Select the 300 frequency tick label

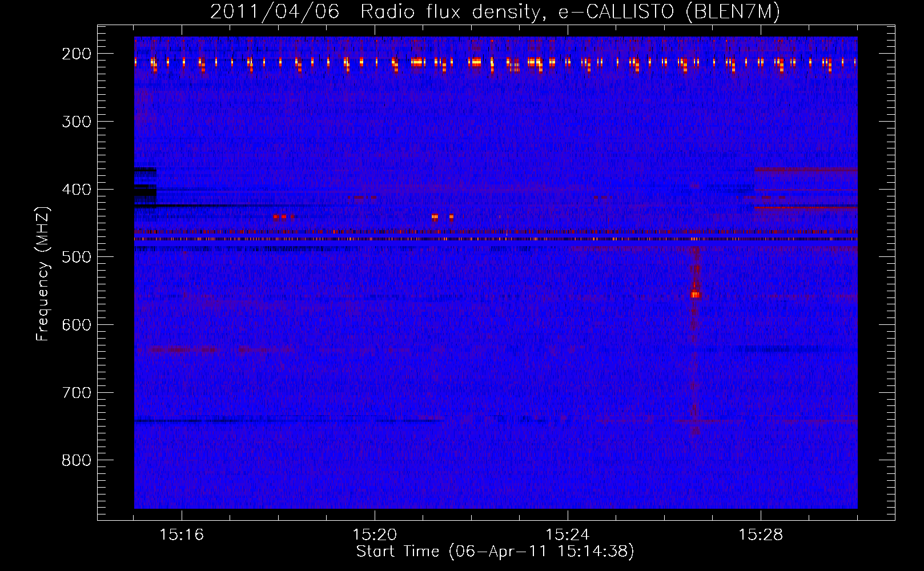[76, 122]
